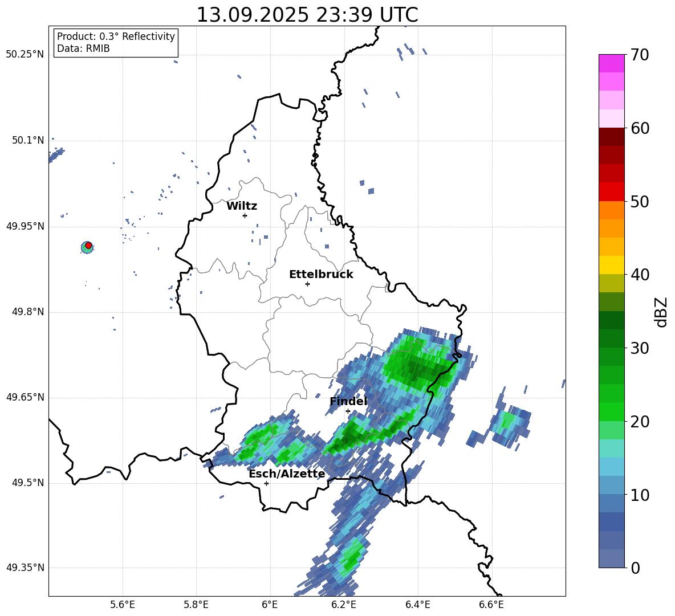Click the 40 value on colorbar
This screenshot has height=616, width=675.
click(x=640, y=275)
